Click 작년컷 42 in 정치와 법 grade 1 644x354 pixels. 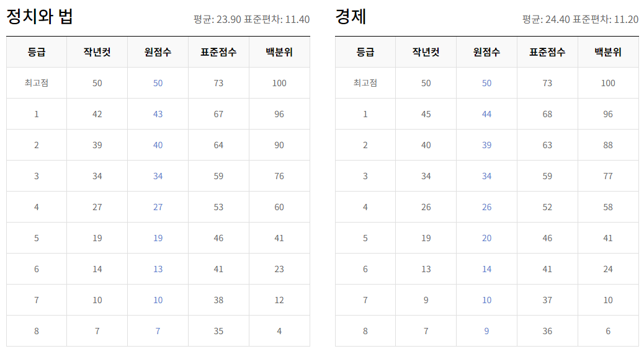click(97, 114)
